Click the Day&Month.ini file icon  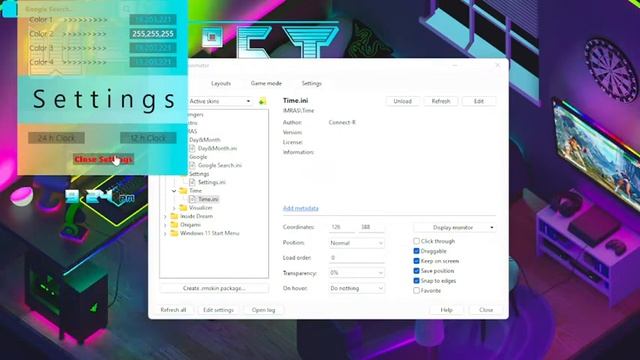click(192, 148)
